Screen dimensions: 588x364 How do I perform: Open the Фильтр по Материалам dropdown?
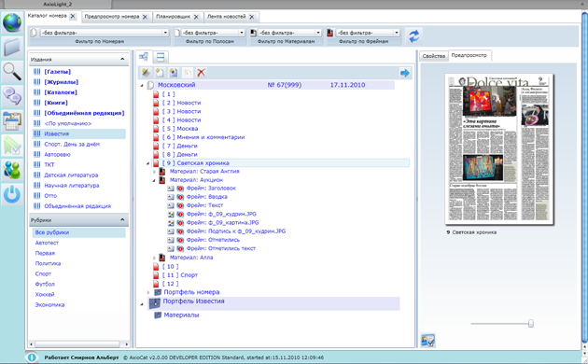click(x=318, y=33)
